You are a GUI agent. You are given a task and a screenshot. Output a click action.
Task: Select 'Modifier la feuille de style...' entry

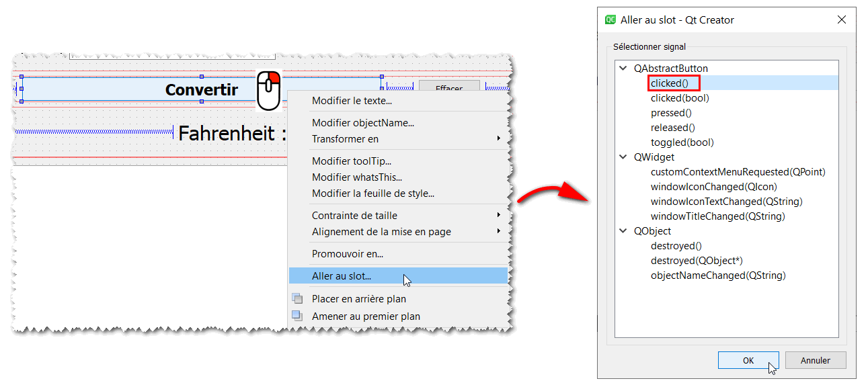pos(372,194)
